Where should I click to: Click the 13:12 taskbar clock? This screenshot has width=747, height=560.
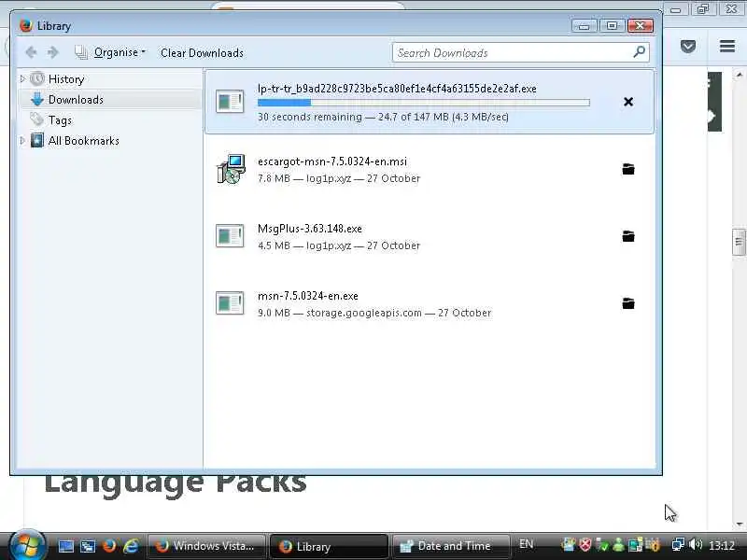click(x=722, y=545)
